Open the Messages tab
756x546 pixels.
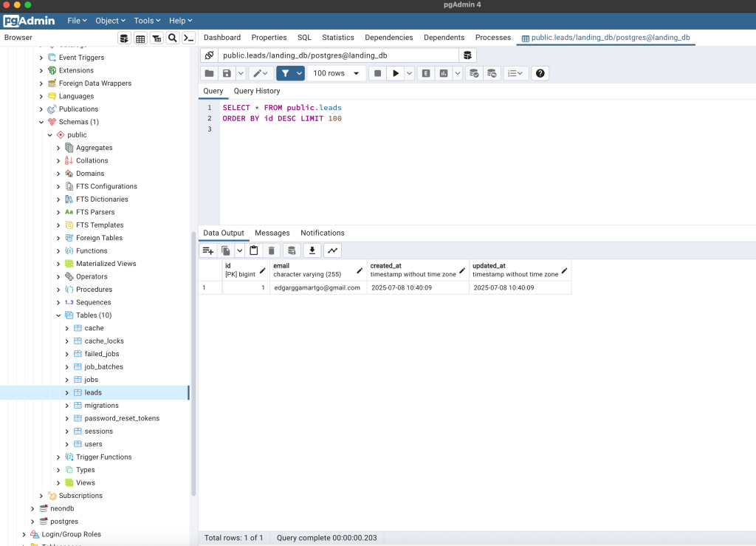(272, 233)
